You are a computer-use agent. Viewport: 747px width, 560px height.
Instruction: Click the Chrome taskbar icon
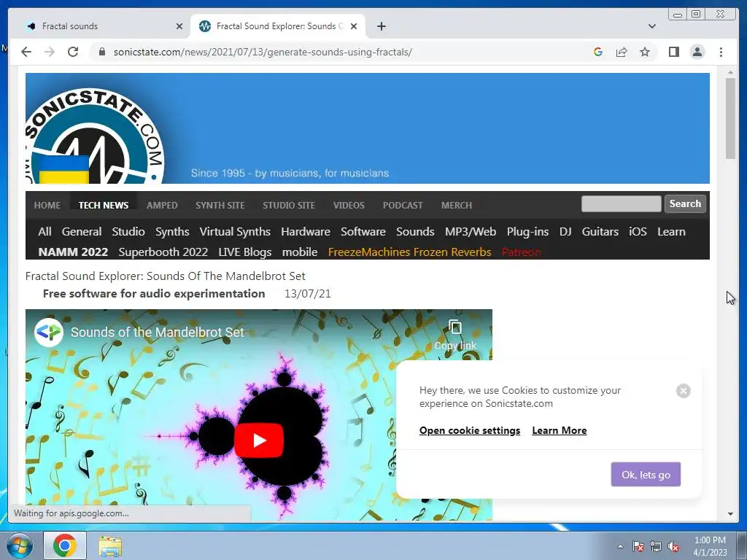[65, 545]
